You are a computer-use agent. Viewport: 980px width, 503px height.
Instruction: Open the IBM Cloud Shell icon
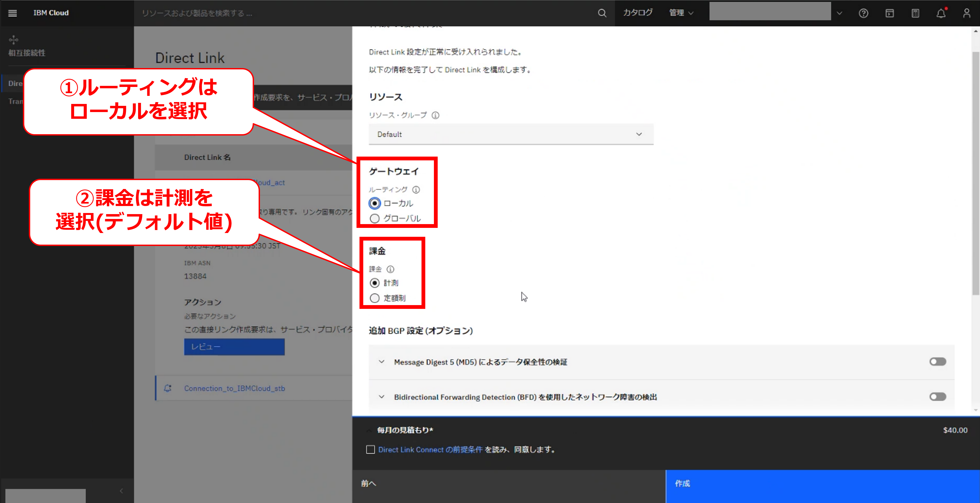[x=889, y=13]
